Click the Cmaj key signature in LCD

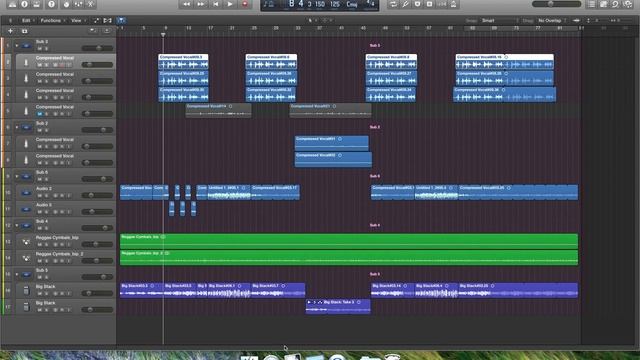[x=352, y=4]
